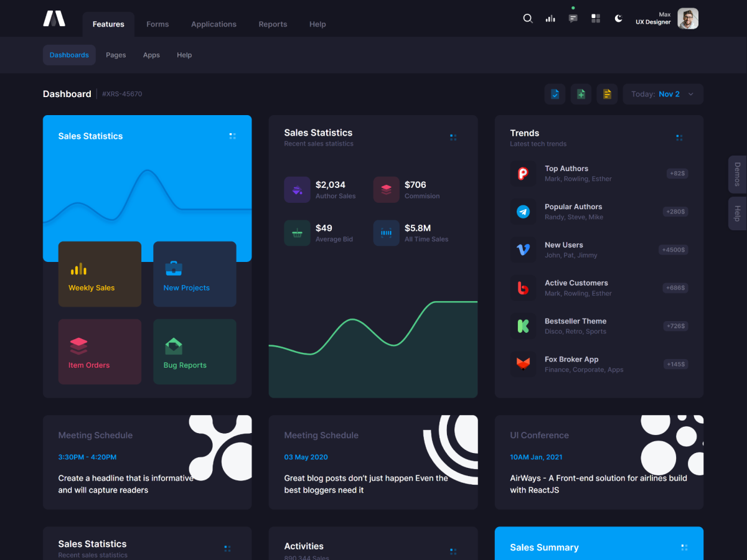Image resolution: width=747 pixels, height=560 pixels.
Task: Click the Demos side tab
Action: 737,174
